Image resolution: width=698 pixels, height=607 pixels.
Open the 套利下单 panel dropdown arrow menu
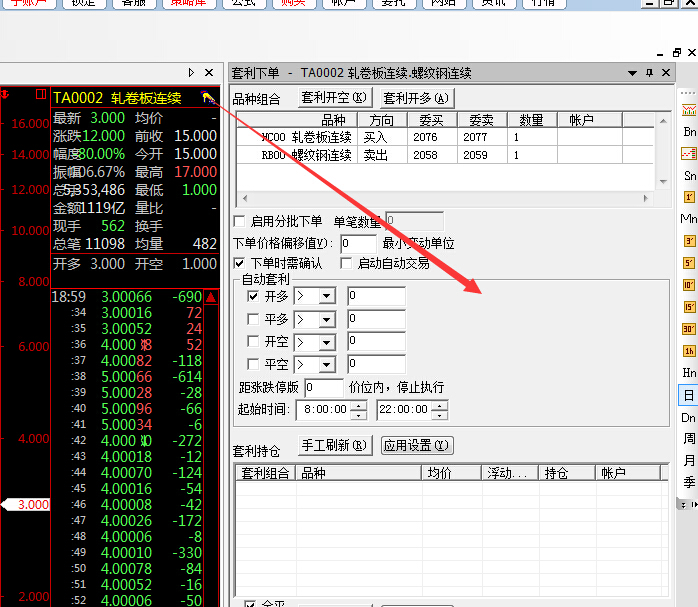(x=632, y=73)
